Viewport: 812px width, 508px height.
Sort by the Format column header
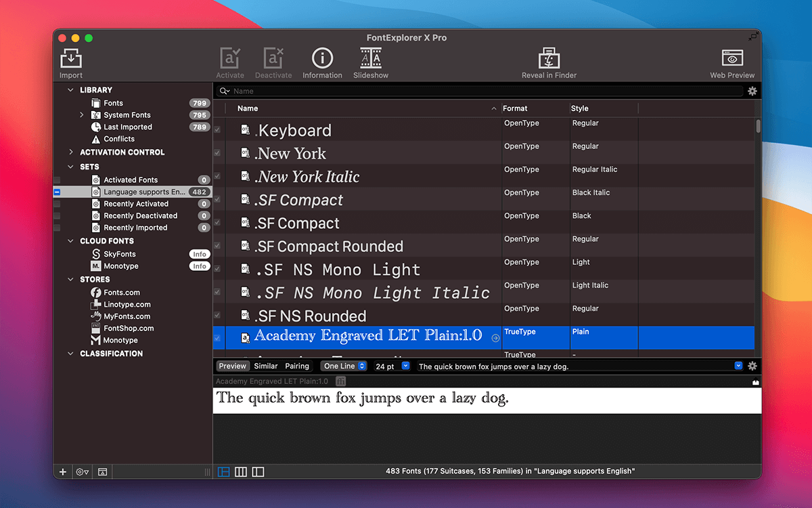coord(535,108)
